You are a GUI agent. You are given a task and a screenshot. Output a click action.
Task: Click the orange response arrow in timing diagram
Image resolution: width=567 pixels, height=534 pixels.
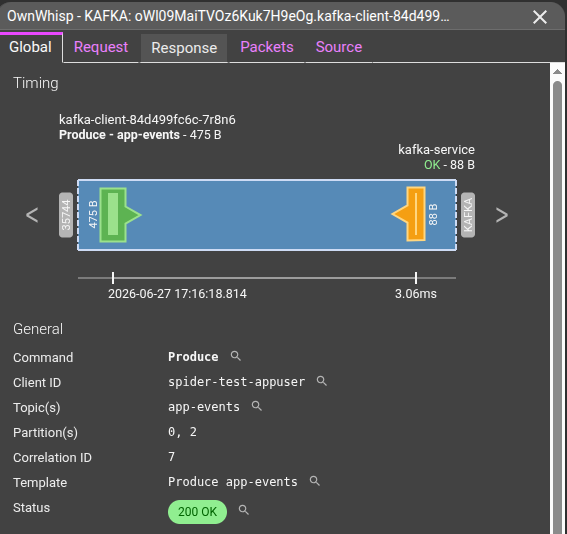[409, 214]
